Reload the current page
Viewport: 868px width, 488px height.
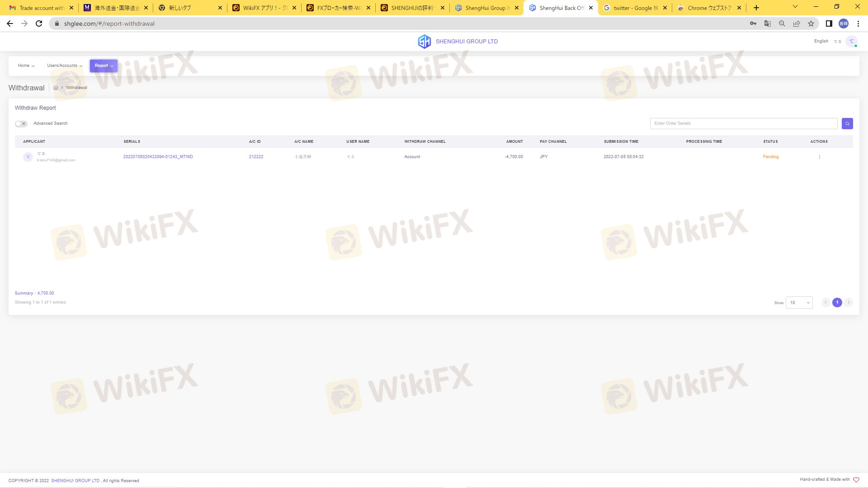(x=39, y=23)
